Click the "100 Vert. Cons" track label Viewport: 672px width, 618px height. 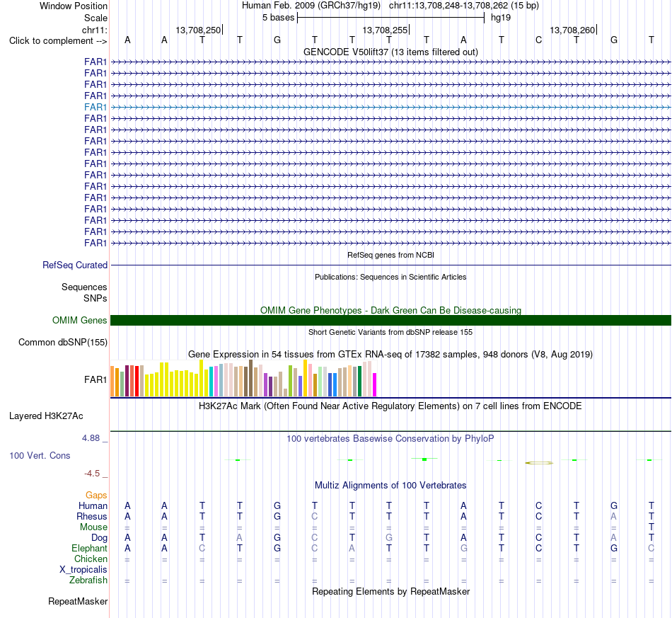40,455
